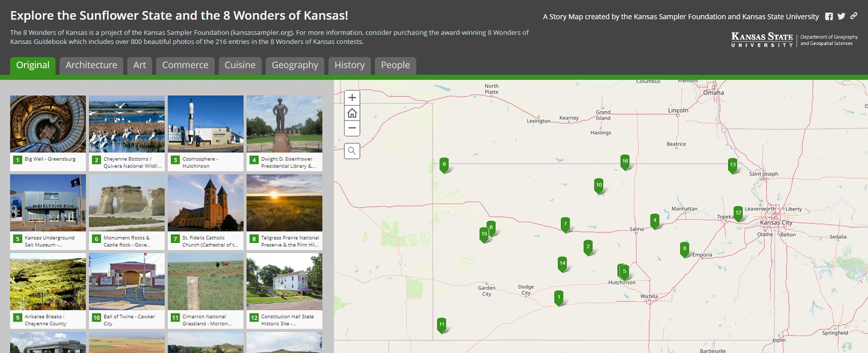Open the Cheyenne Bottoms / Quivira card
Screen dimensions: 868x353
(x=127, y=133)
